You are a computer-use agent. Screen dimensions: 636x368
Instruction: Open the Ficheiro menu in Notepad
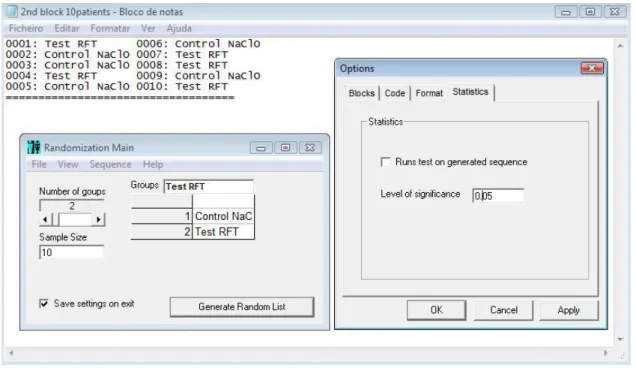tap(26, 28)
